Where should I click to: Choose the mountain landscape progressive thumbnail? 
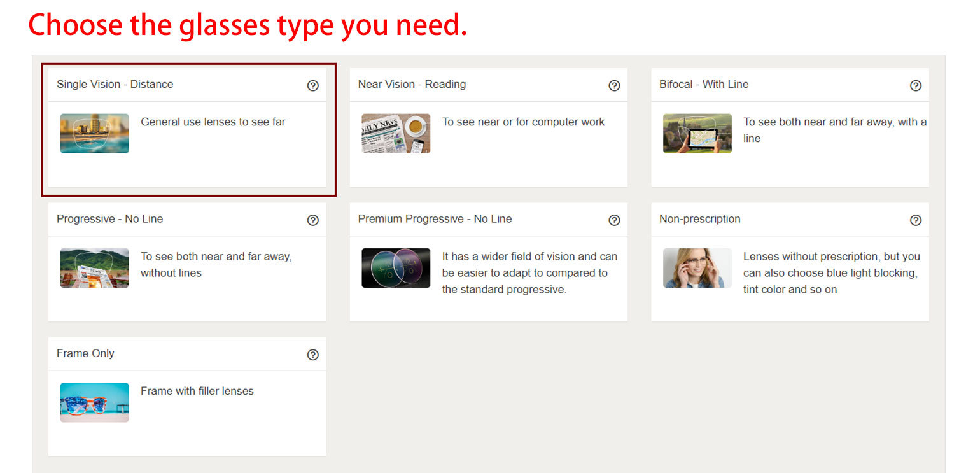pyautogui.click(x=94, y=268)
